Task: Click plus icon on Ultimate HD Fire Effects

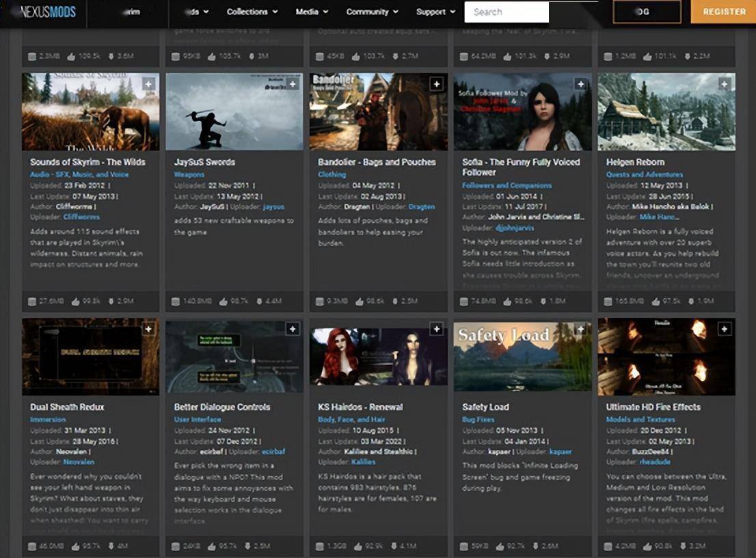Action: (725, 329)
